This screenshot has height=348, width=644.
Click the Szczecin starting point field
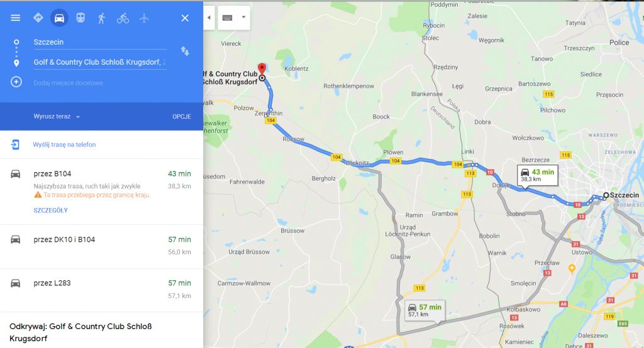(x=100, y=42)
